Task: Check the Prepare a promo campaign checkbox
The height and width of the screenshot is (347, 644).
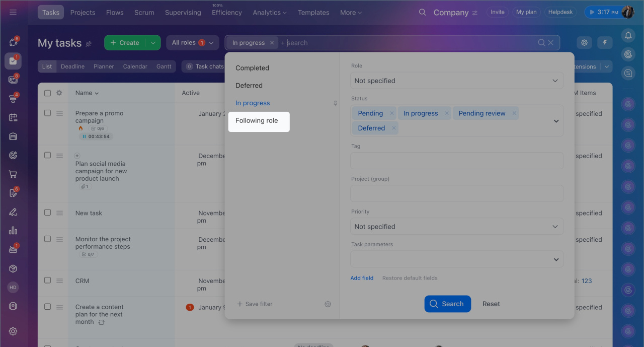Action: click(x=47, y=113)
